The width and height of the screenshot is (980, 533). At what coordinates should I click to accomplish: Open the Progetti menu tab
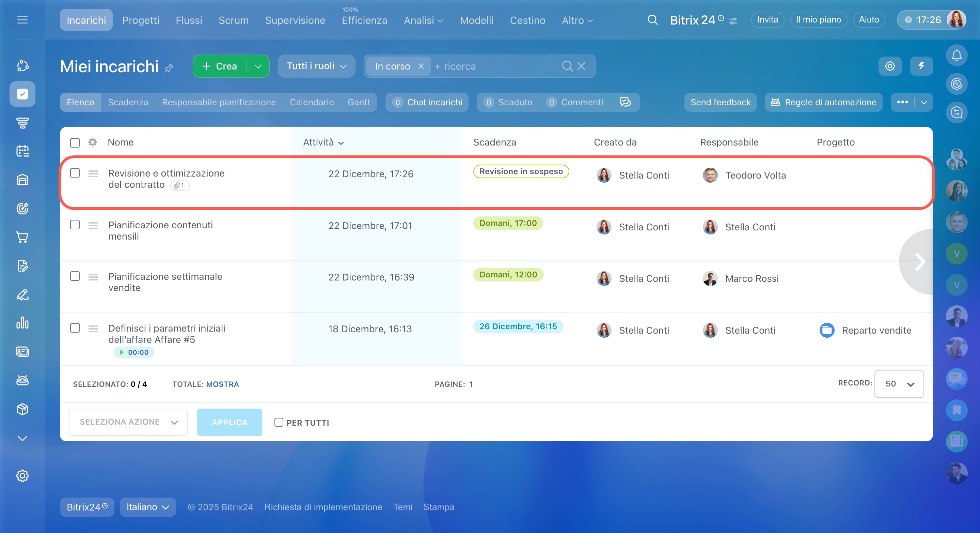[x=140, y=20]
